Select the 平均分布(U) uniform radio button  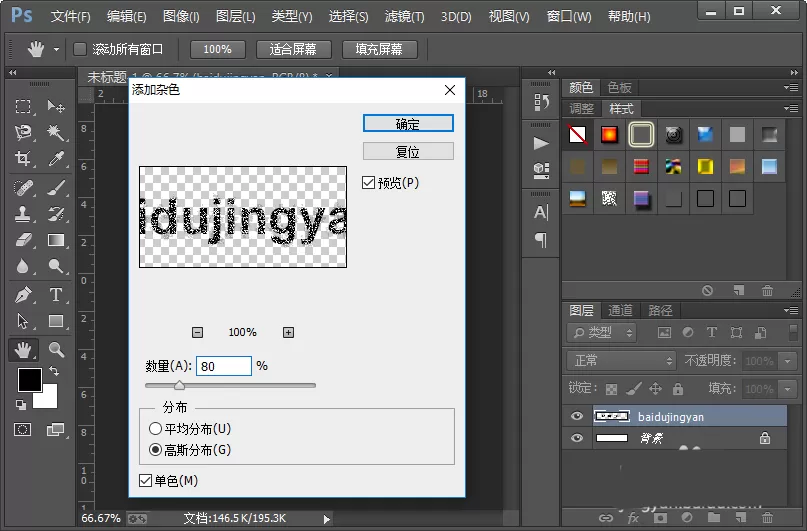coord(155,429)
